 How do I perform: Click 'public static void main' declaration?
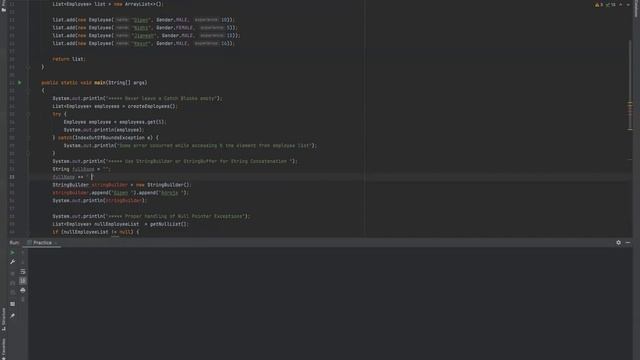[x=94, y=83]
